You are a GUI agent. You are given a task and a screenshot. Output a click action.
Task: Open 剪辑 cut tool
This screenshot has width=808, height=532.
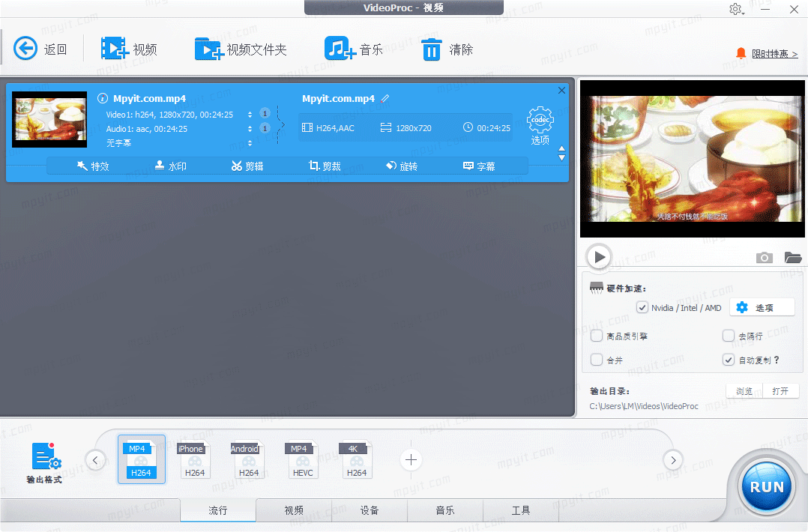click(x=247, y=166)
